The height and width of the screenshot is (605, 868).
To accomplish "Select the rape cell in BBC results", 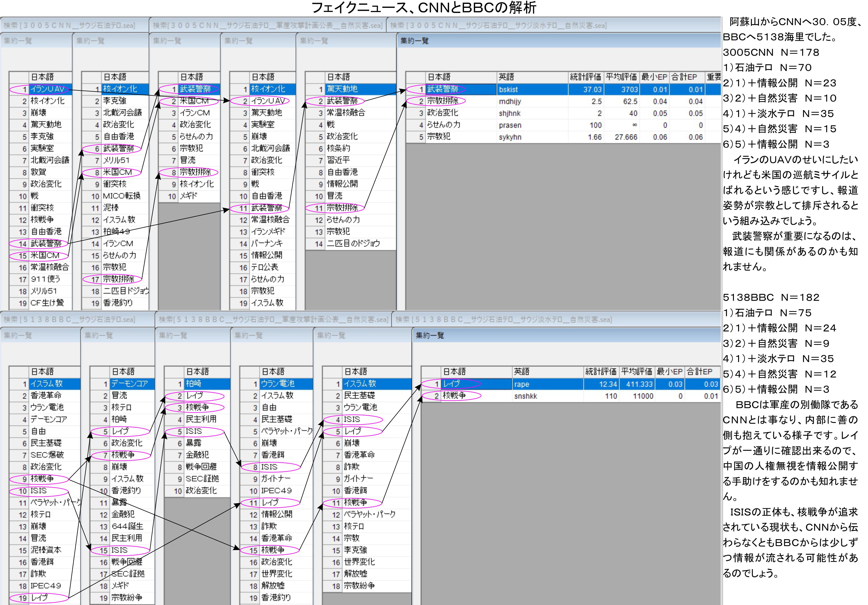I will click(522, 384).
